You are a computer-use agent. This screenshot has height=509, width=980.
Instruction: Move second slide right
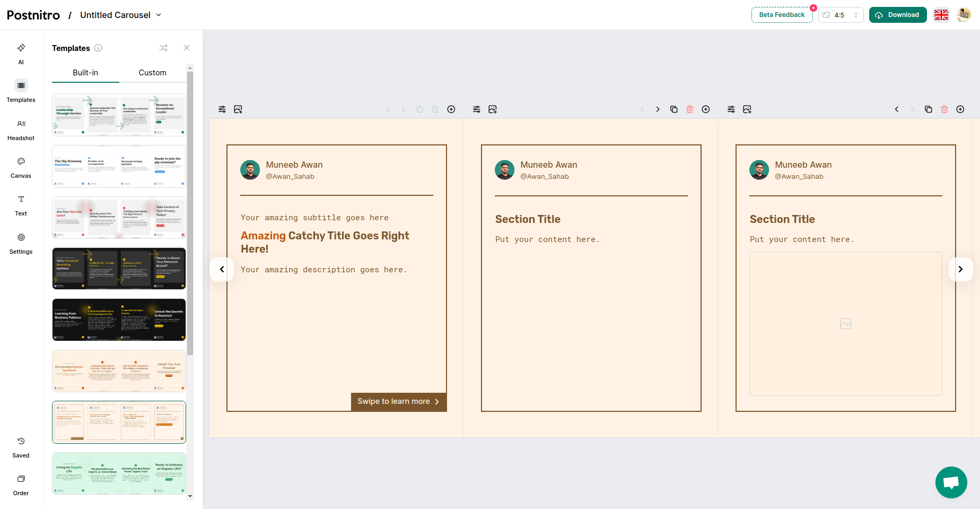click(x=658, y=109)
